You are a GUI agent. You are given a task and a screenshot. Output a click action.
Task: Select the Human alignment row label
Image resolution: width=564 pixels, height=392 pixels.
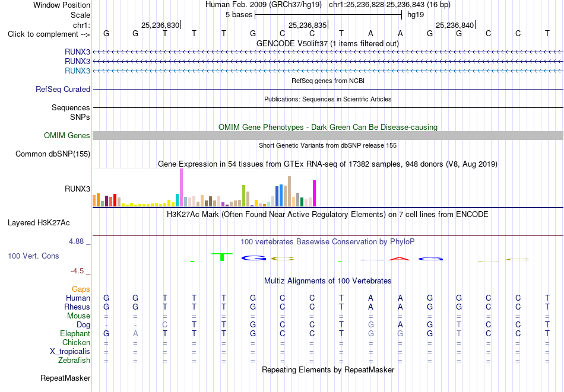point(78,298)
